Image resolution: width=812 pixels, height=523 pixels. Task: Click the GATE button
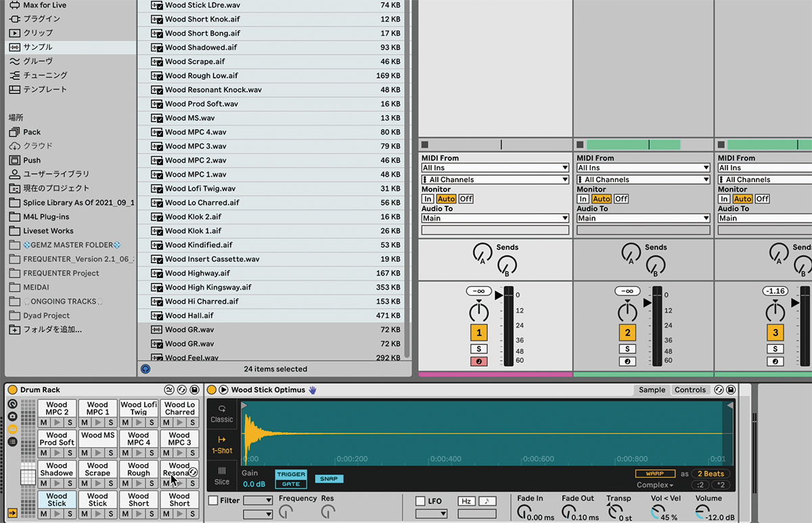pos(291,484)
